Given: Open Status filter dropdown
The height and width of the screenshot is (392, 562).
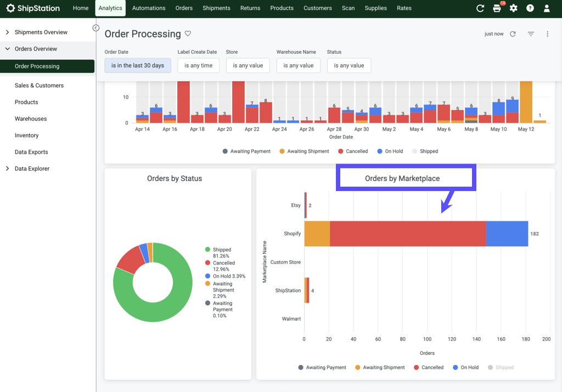Looking at the screenshot, I should point(349,66).
